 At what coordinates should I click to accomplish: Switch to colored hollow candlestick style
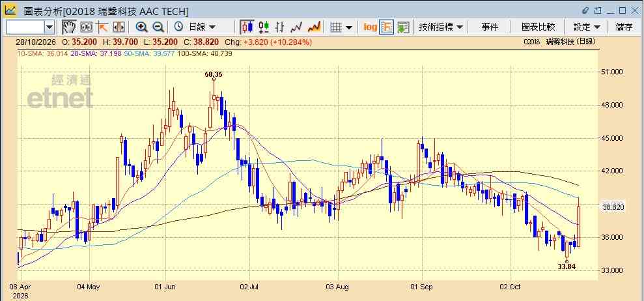tap(264, 27)
